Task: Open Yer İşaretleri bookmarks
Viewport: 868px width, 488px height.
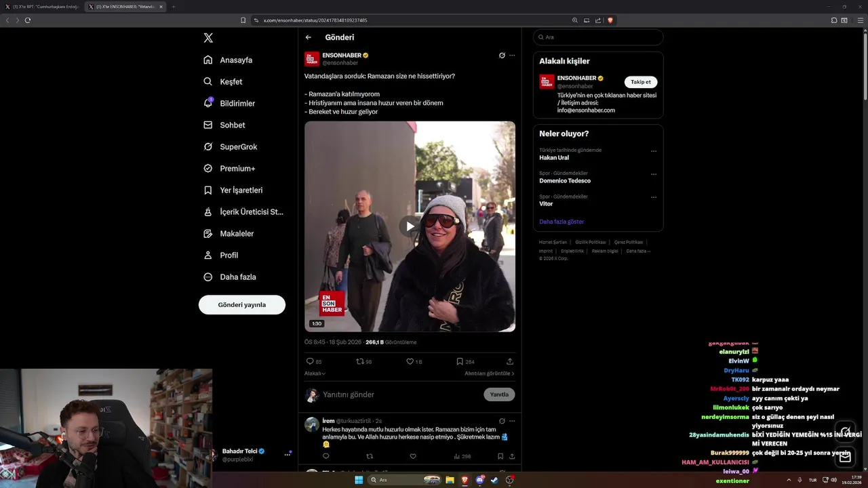Action: pos(233,190)
